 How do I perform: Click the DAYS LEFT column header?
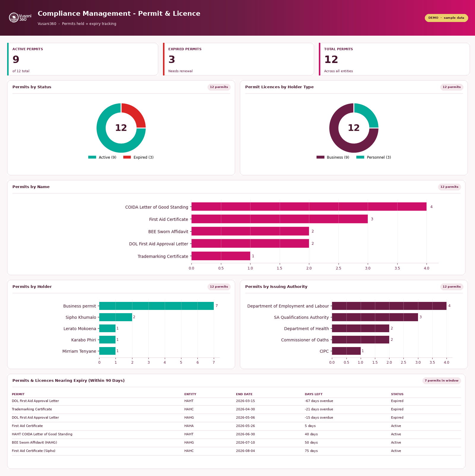tap(313, 394)
